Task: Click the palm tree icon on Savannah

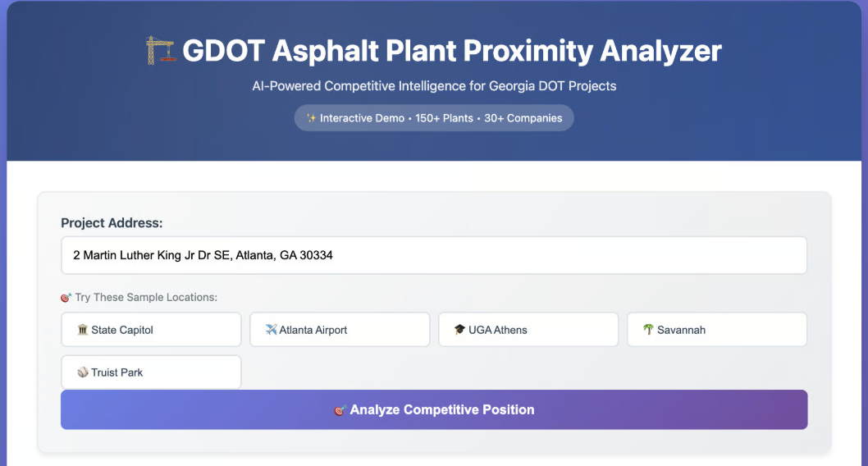Action: tap(648, 330)
